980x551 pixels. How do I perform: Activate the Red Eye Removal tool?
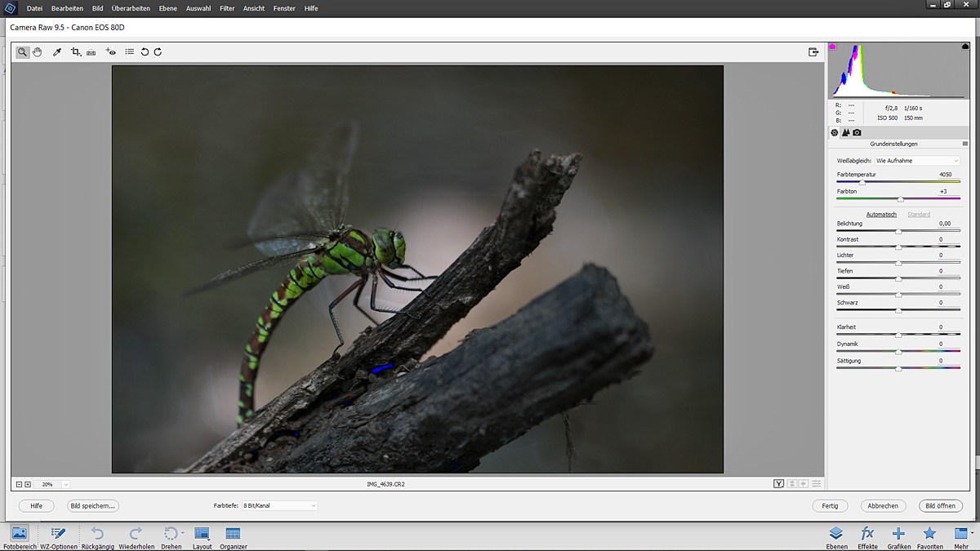(x=111, y=51)
